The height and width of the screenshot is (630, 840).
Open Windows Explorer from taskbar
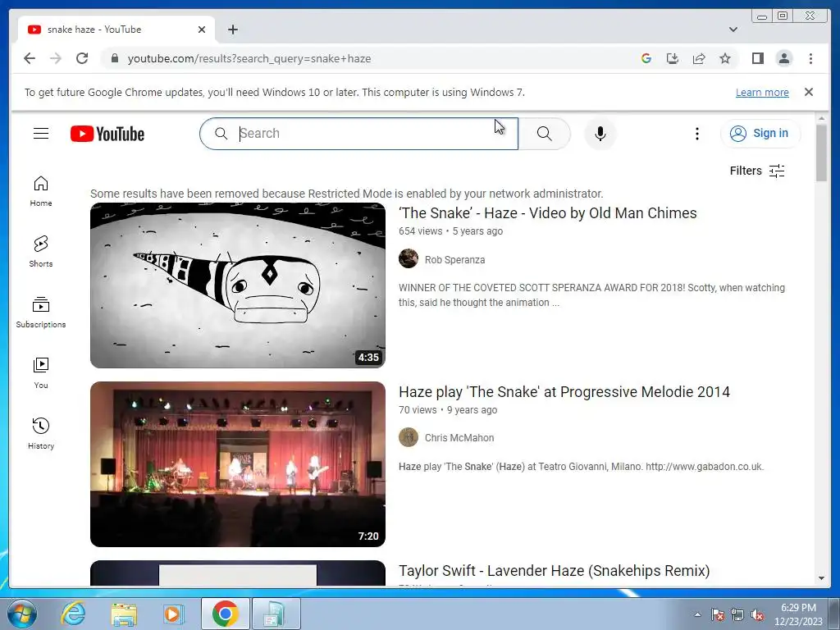pyautogui.click(x=124, y=614)
